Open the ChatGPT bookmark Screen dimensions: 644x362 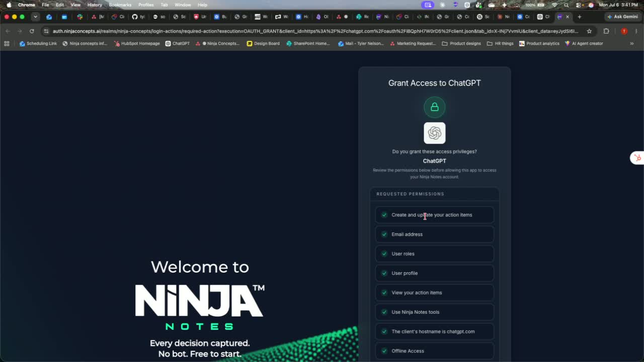tap(178, 44)
